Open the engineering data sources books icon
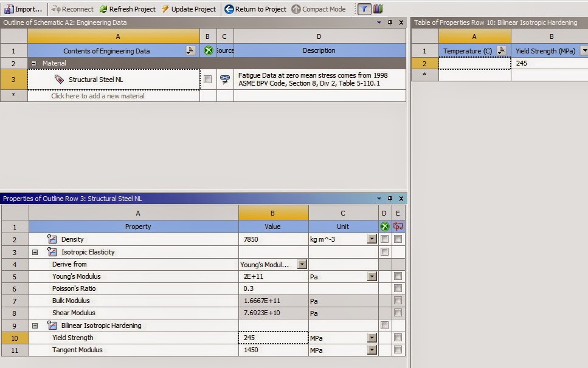Viewport: 588px width, 368px height. [x=378, y=9]
